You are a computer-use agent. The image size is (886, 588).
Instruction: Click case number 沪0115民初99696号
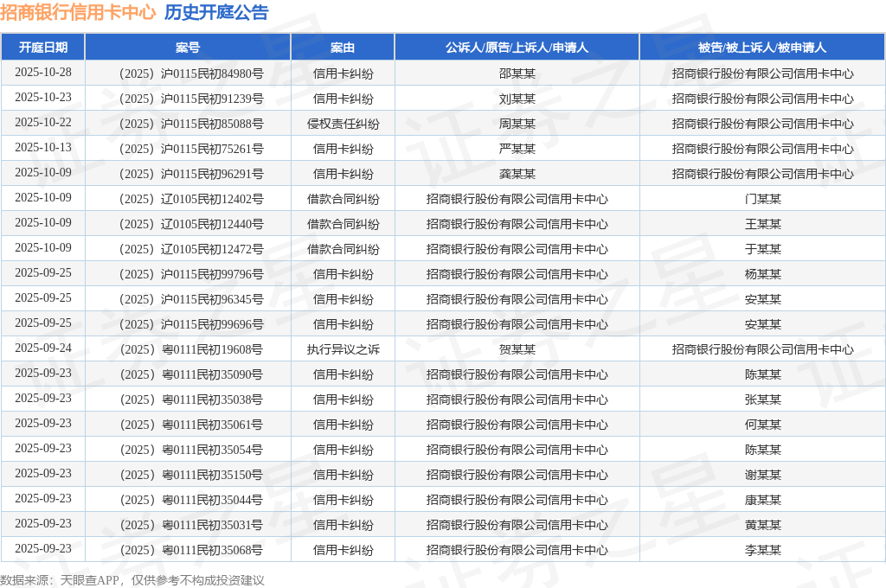click(191, 324)
